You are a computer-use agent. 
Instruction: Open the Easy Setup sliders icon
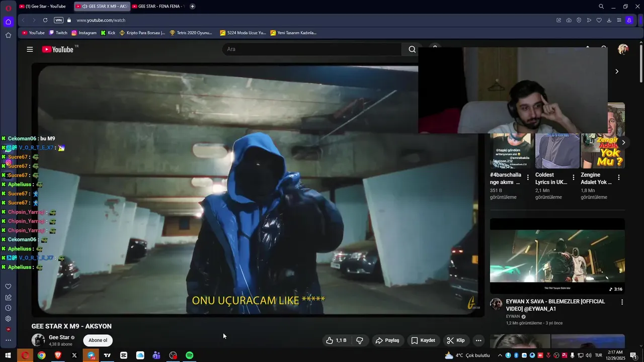(619, 20)
